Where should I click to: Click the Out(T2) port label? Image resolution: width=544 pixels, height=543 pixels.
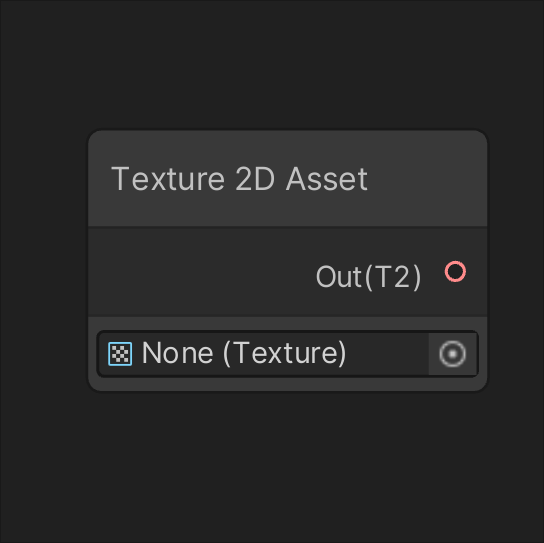pos(368,277)
